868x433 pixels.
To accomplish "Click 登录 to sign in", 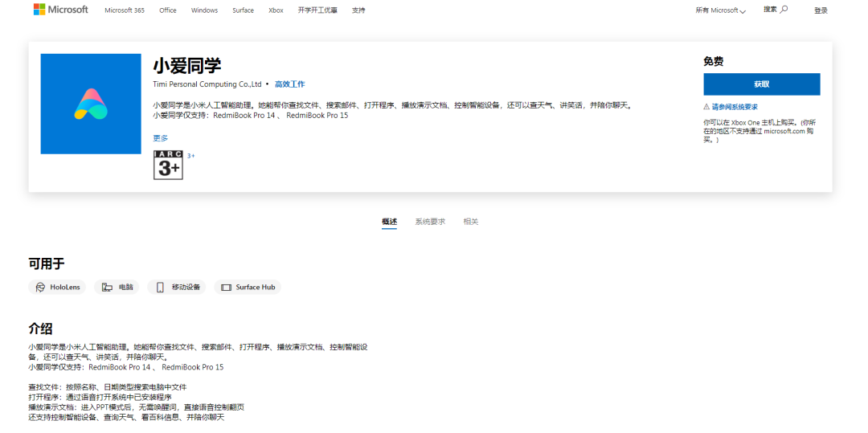I will pyautogui.click(x=821, y=10).
